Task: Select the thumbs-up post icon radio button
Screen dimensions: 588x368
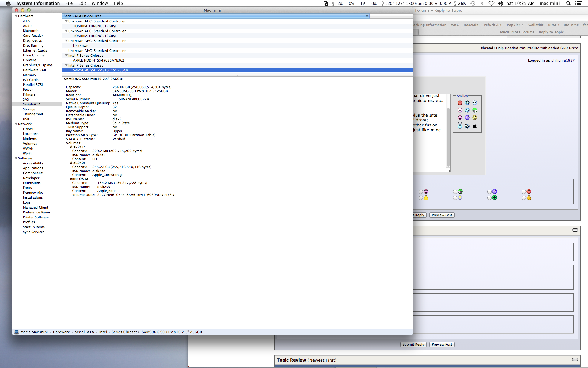Action: point(524,198)
